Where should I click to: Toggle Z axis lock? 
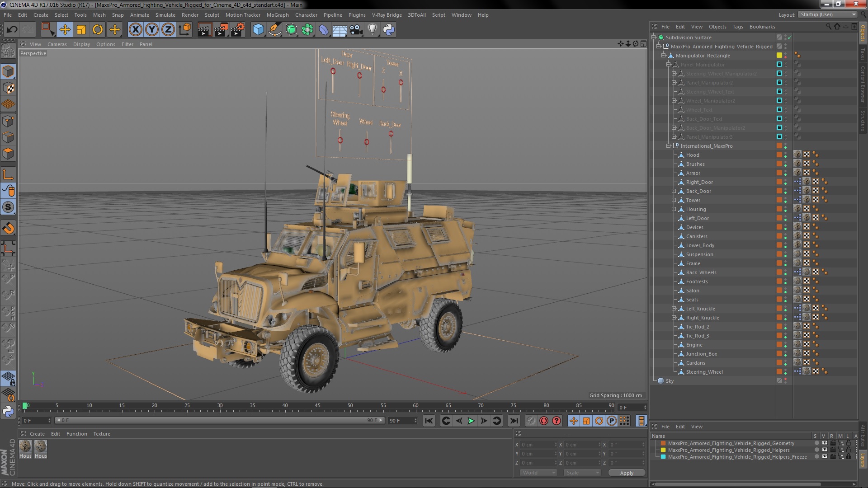click(168, 30)
